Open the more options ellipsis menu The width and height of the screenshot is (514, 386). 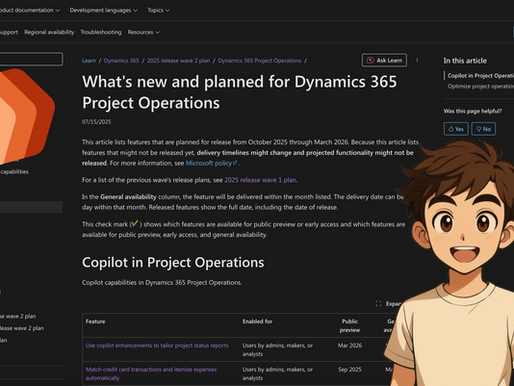(x=417, y=60)
